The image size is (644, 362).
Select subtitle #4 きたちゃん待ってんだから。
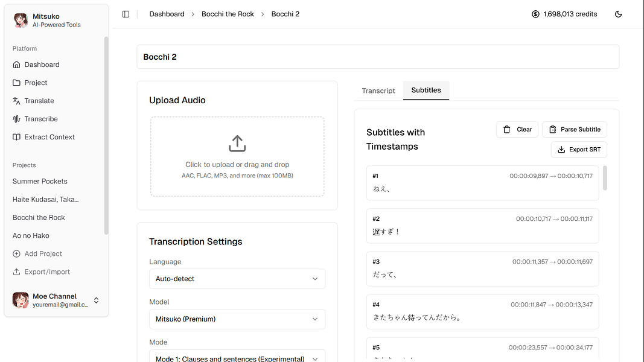[483, 311]
